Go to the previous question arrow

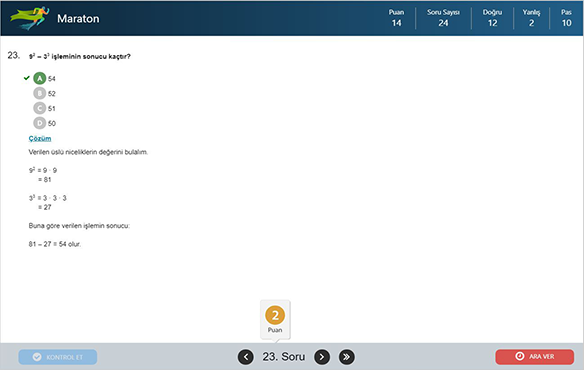tap(245, 357)
